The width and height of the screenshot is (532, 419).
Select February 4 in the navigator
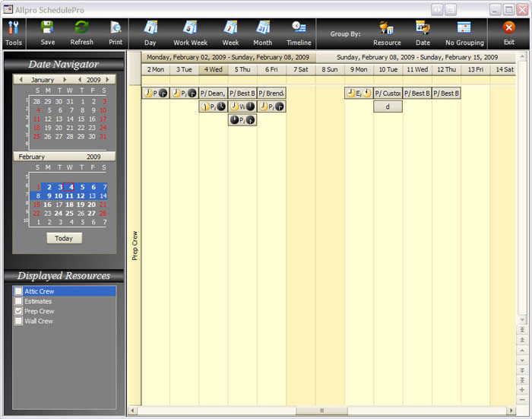point(71,187)
